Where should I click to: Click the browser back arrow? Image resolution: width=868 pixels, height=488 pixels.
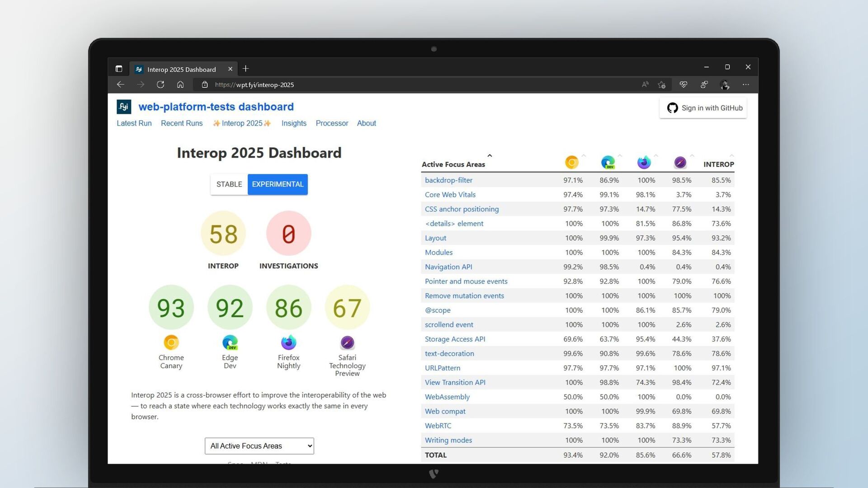pos(120,84)
